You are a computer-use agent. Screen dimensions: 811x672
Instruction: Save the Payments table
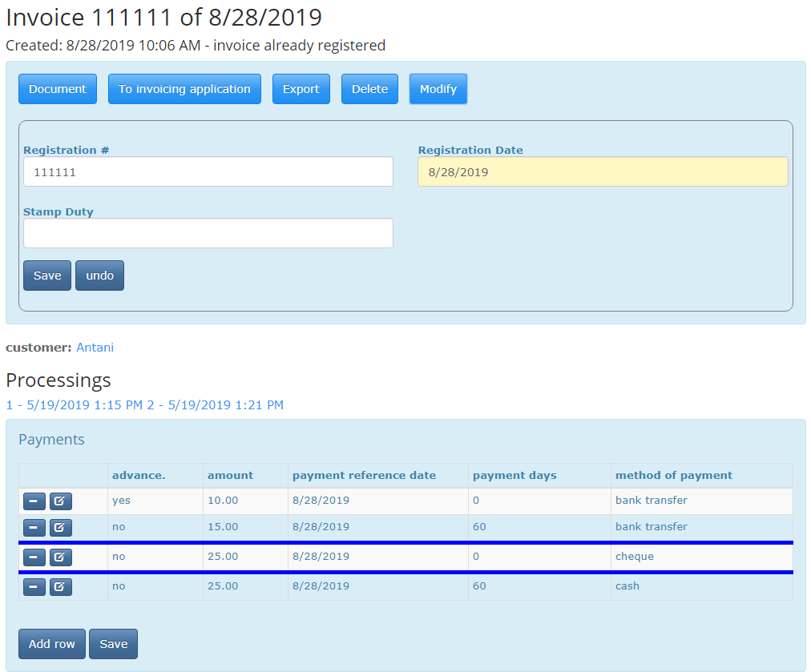click(x=113, y=644)
